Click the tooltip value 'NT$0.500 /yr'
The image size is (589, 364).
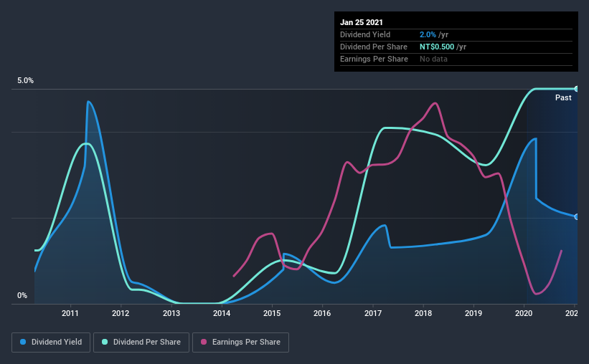coord(443,47)
